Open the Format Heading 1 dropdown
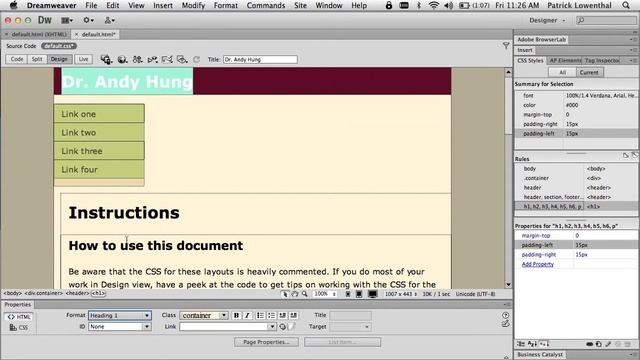 click(120, 316)
